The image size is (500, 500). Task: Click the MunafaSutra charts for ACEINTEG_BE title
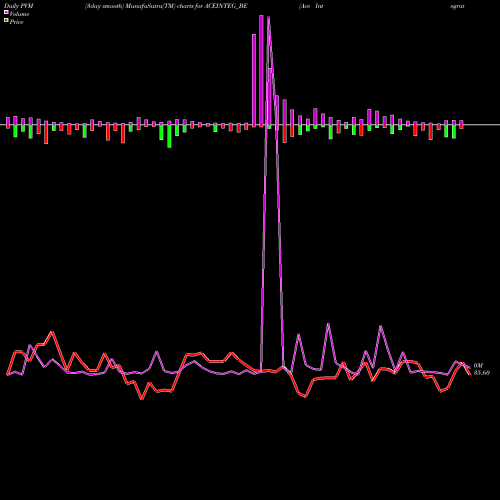[166, 6]
